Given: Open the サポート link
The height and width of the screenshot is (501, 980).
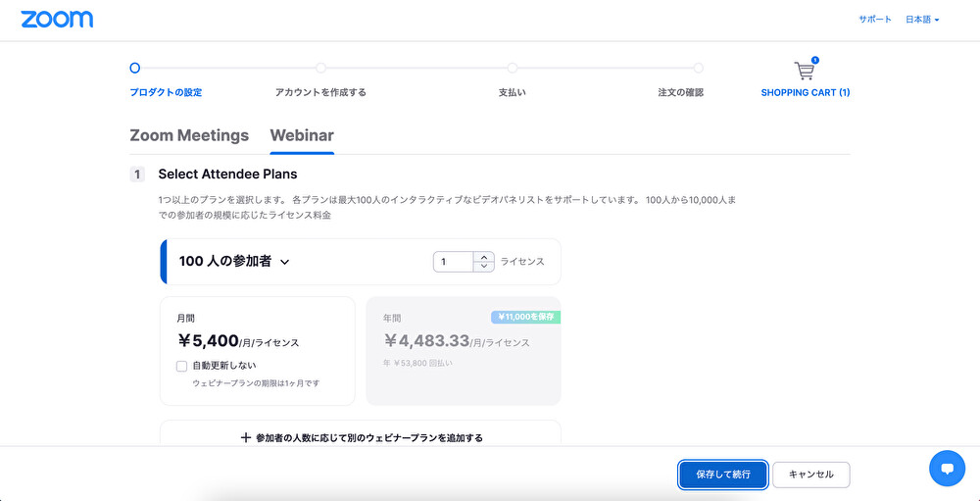Looking at the screenshot, I should 875,20.
